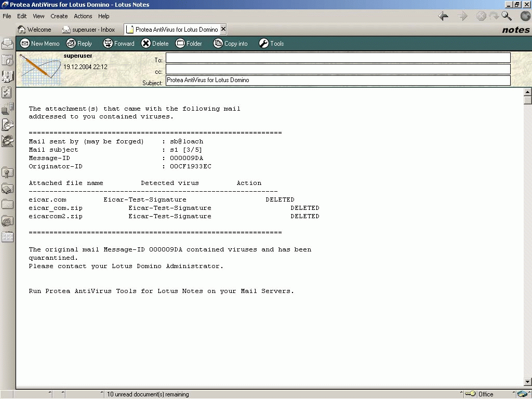Open the Tools action menu
The image size is (532, 399).
click(x=271, y=44)
